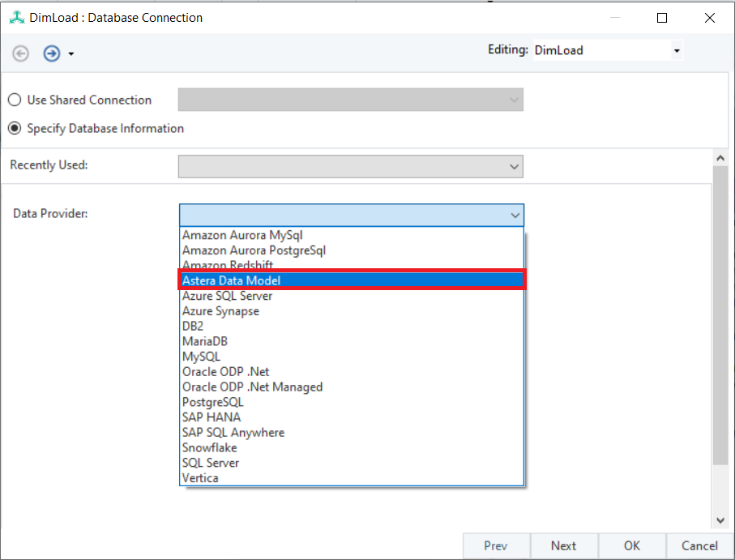Select Snowflake in provider list

(209, 447)
